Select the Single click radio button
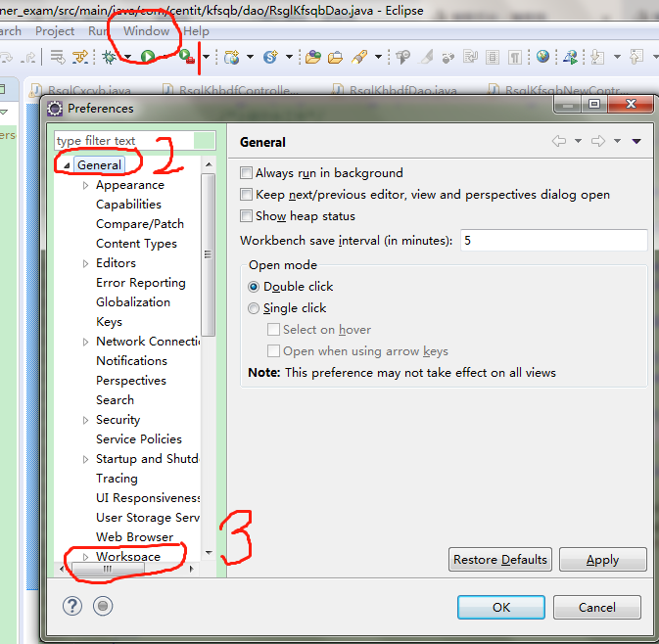659x644 pixels. [254, 308]
